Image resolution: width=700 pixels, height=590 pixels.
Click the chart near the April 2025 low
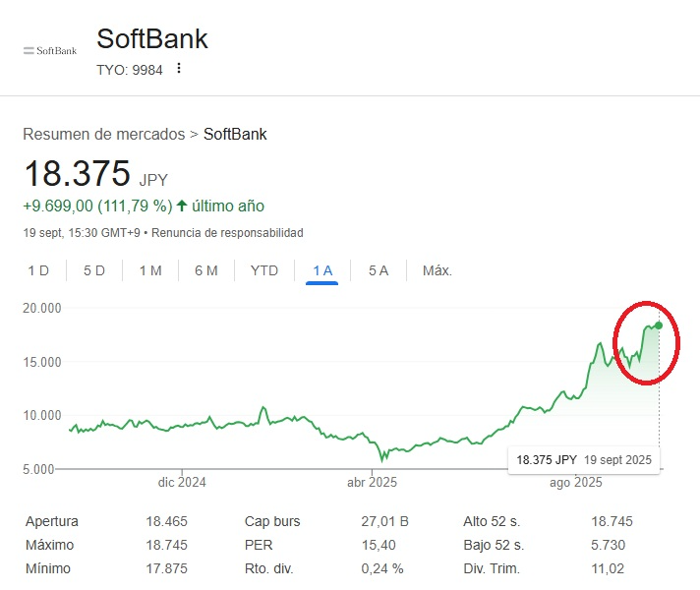[x=382, y=458]
